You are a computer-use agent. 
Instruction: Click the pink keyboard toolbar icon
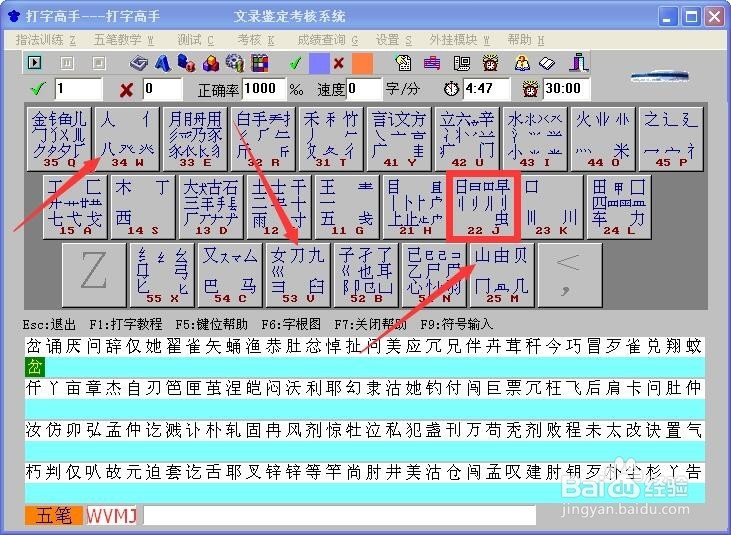click(432, 63)
